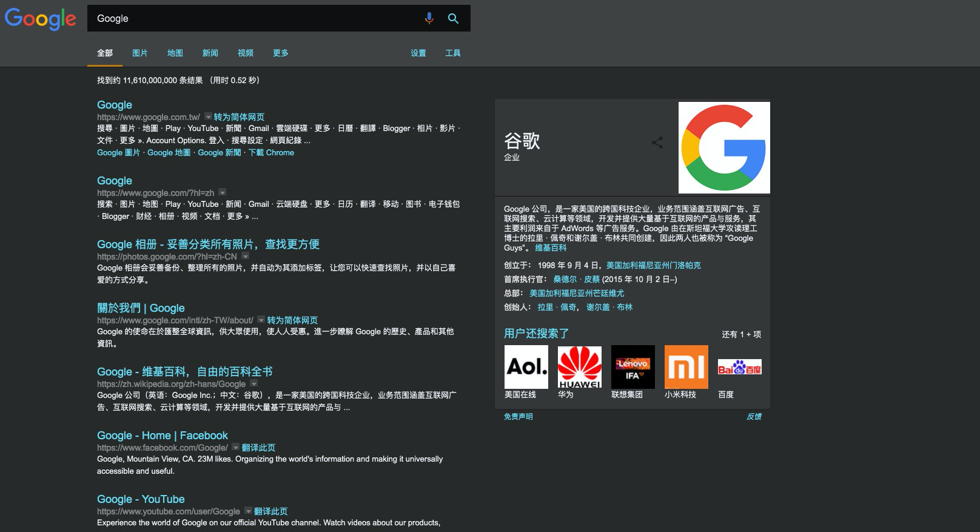Open the Google result for google.com.tw

115,105
